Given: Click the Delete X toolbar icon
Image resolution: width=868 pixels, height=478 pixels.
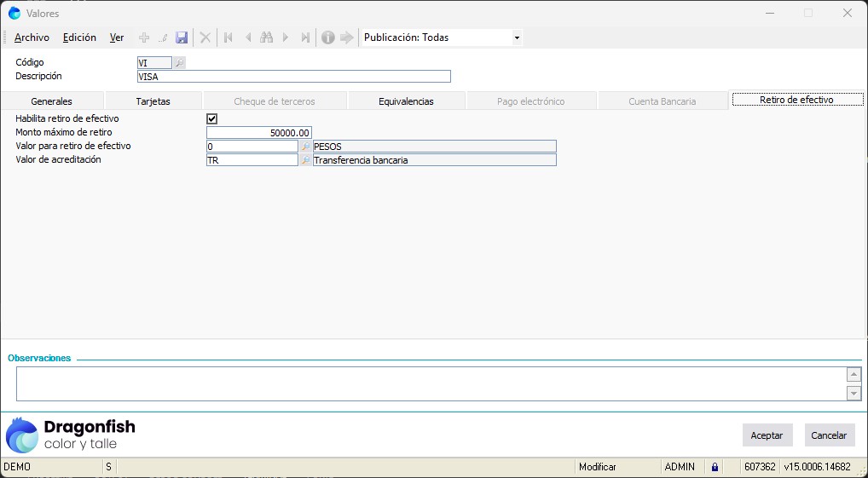Looking at the screenshot, I should coord(205,37).
